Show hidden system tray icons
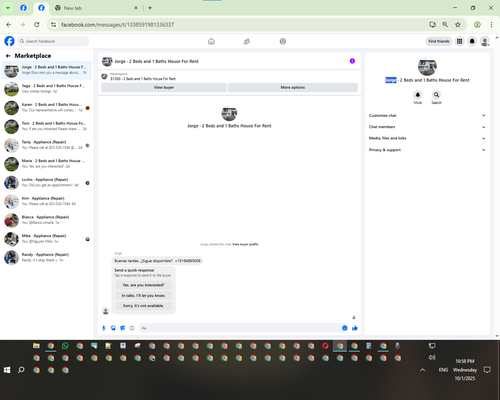Viewport: 500px width, 400px height. pos(422,370)
